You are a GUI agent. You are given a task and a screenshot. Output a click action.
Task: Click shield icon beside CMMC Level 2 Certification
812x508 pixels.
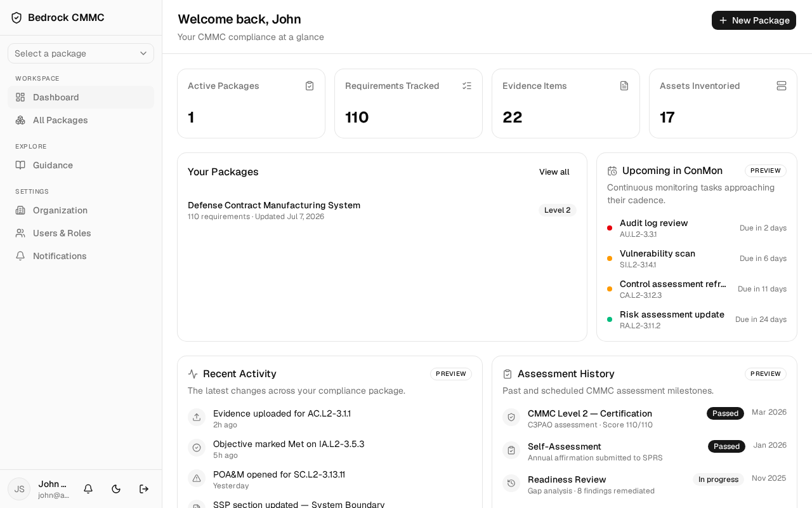click(511, 417)
